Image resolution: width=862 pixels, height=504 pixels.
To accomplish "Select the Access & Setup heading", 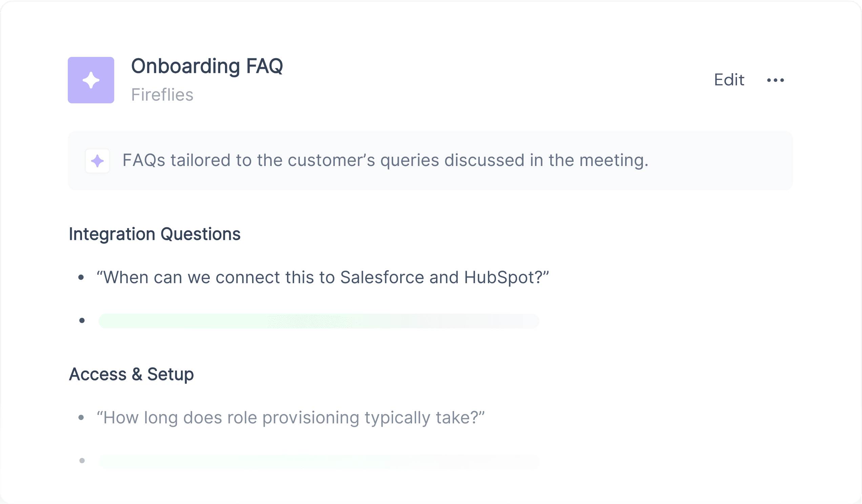I will click(131, 374).
